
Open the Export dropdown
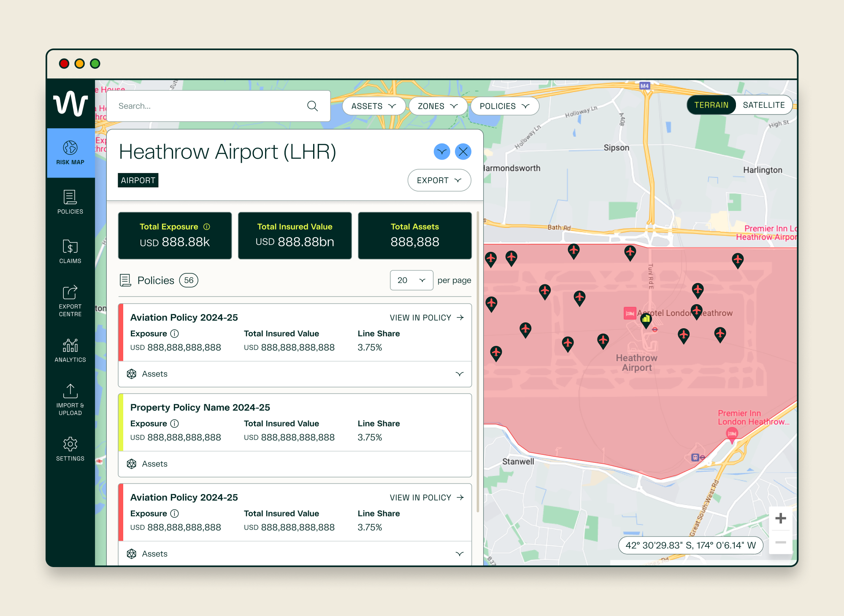tap(439, 180)
